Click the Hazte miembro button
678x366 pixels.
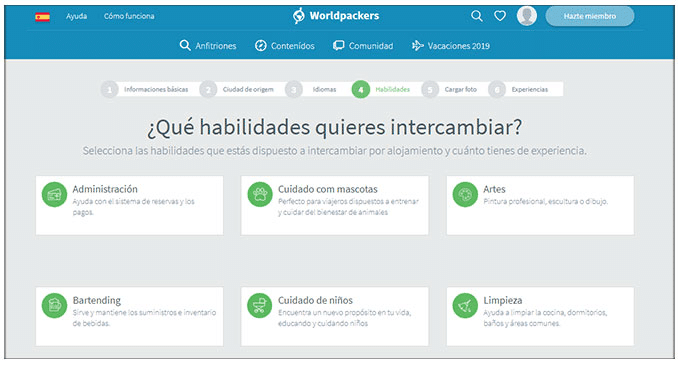(590, 16)
